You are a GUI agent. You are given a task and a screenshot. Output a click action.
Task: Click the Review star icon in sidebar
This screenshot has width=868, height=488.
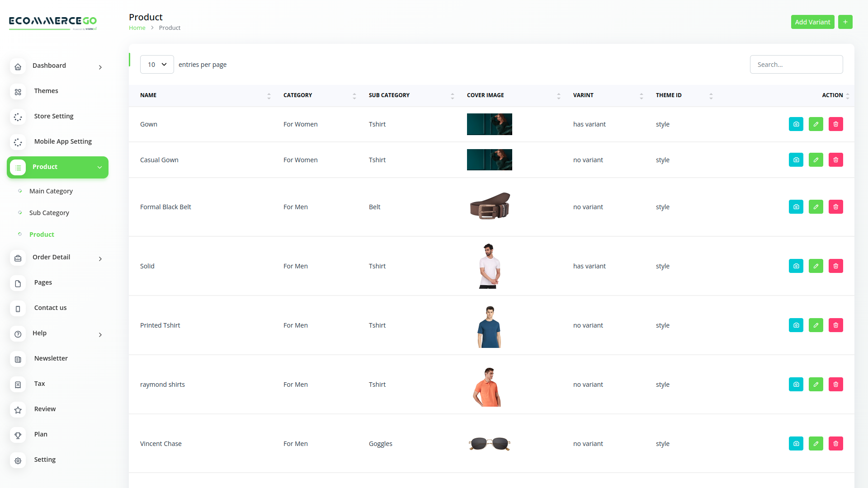18,410
